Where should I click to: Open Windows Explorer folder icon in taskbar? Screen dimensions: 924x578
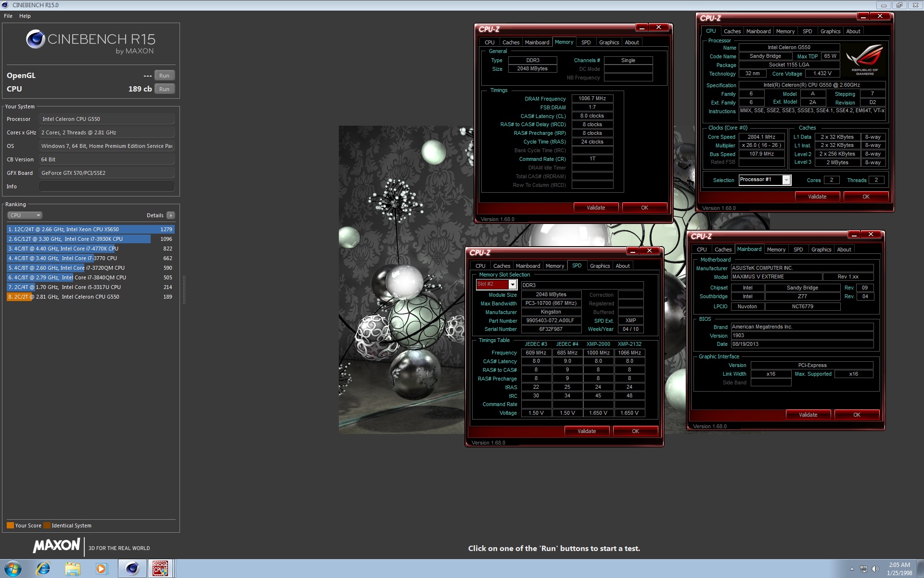pos(73,569)
